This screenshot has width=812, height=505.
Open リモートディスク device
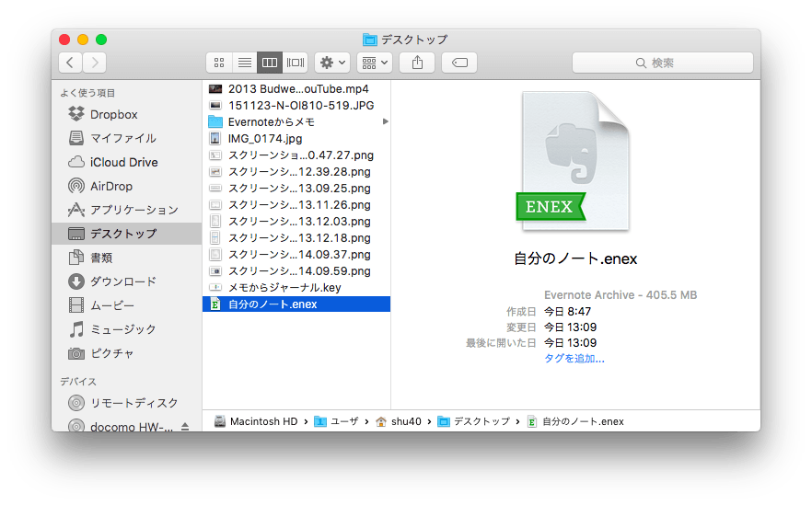(126, 403)
